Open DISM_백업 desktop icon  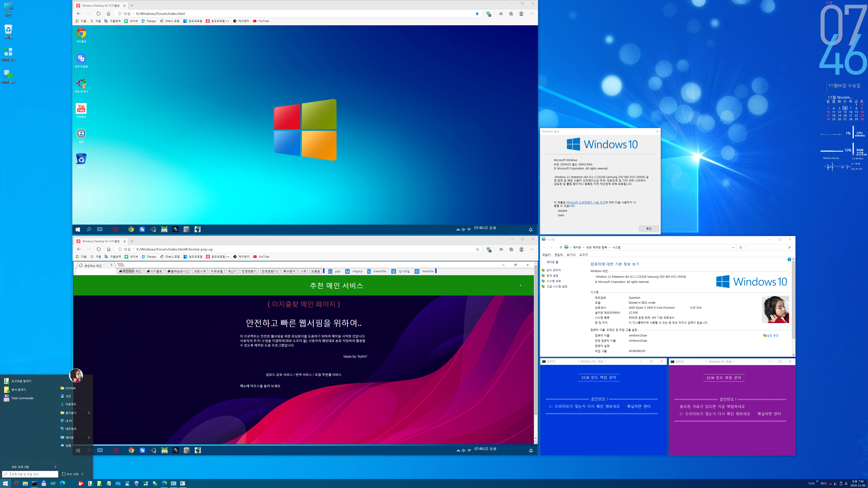(8, 54)
